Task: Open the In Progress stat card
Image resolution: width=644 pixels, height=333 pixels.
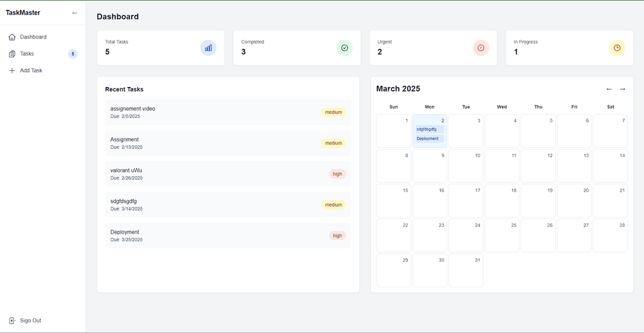Action: point(569,48)
